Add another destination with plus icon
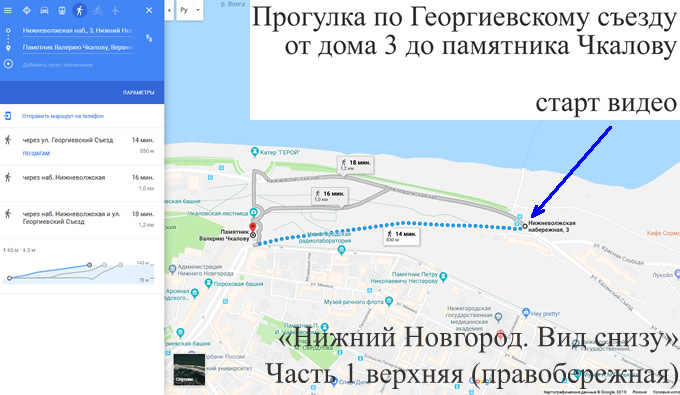 (8, 64)
